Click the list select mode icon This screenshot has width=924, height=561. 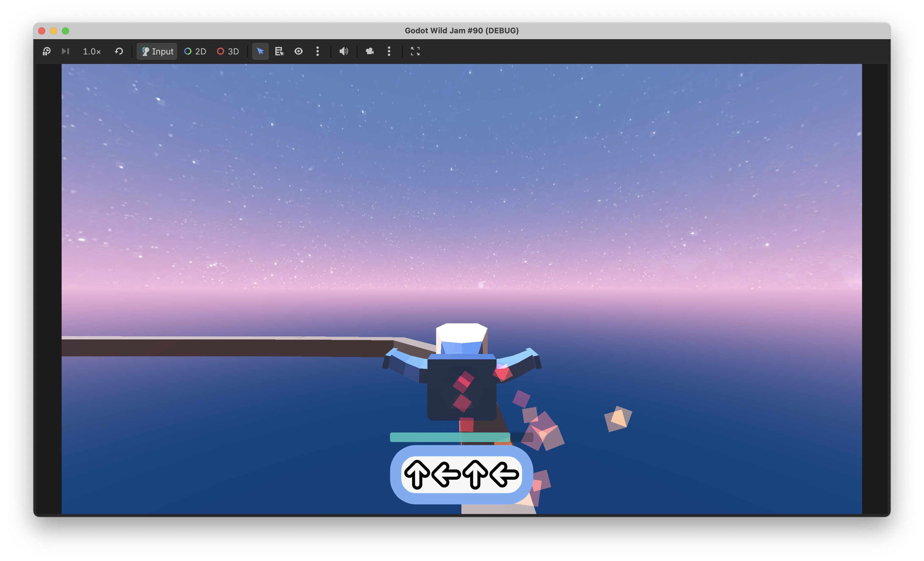[x=280, y=51]
